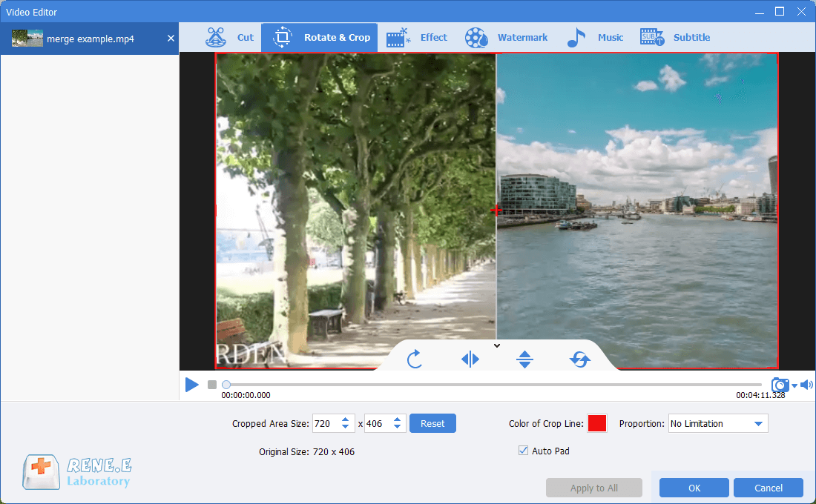The height and width of the screenshot is (504, 816).
Task: Mute the audio via the speaker icon
Action: 806,384
